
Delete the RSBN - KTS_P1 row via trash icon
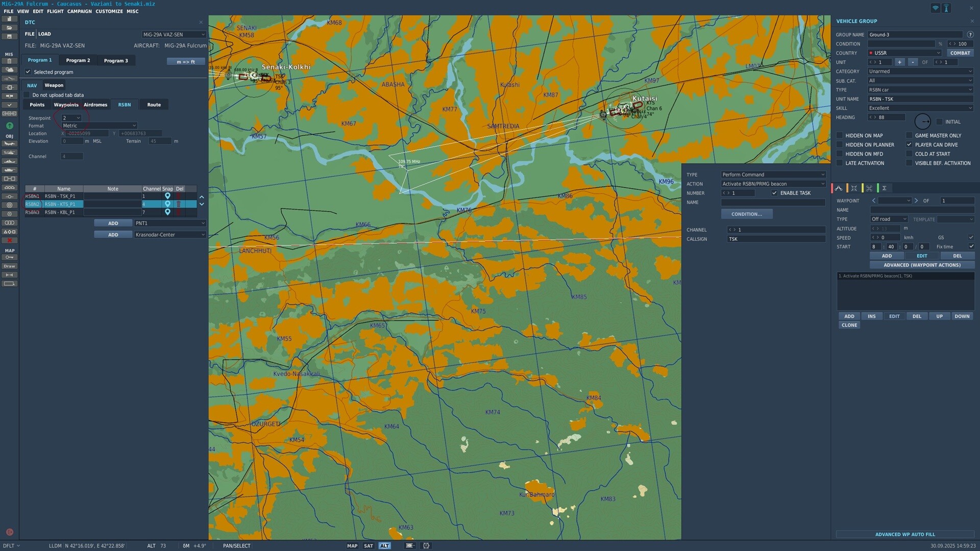[179, 204]
